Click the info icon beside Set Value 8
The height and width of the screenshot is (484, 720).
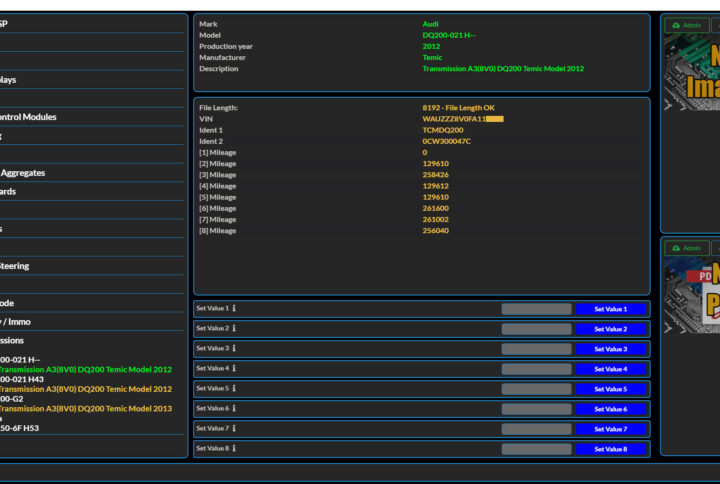[x=234, y=449]
